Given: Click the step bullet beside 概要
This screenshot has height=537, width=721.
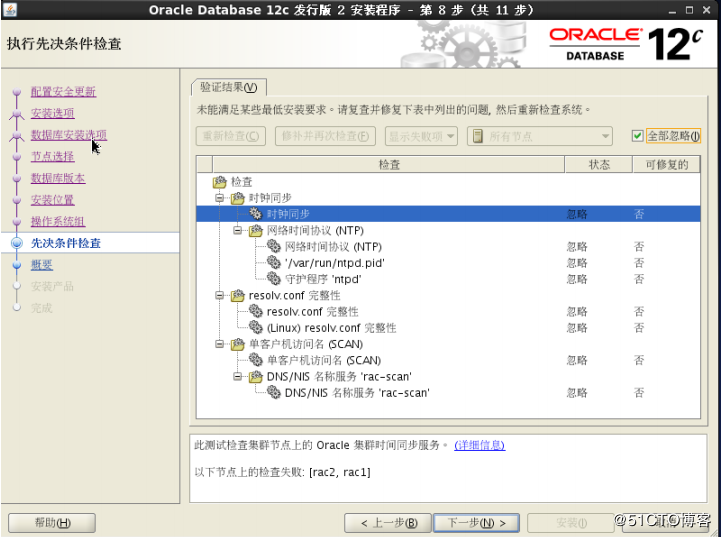Looking at the screenshot, I should tap(17, 265).
